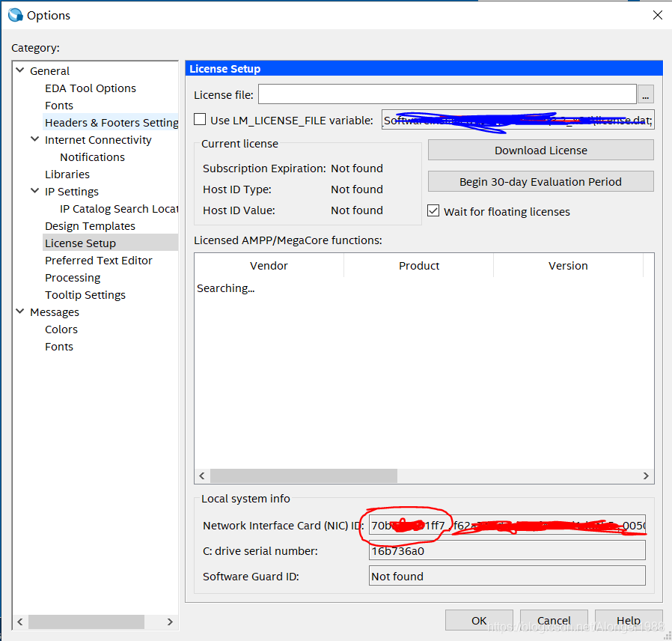Click the category tree right scroll arrow
Image resolution: width=672 pixels, height=641 pixels.
(x=170, y=622)
